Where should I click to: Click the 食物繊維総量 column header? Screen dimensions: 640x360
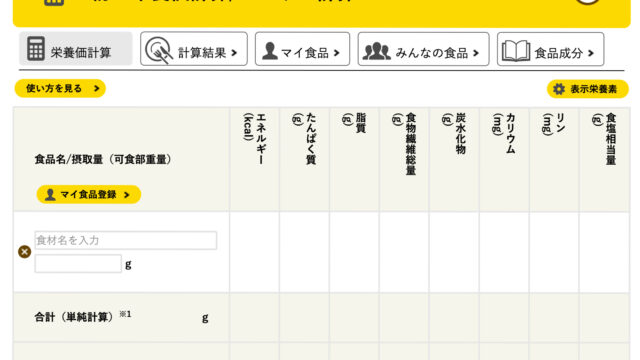click(404, 160)
